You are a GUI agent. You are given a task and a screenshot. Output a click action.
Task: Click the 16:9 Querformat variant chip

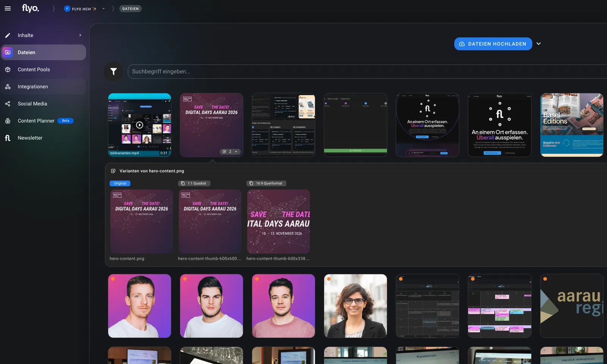266,184
